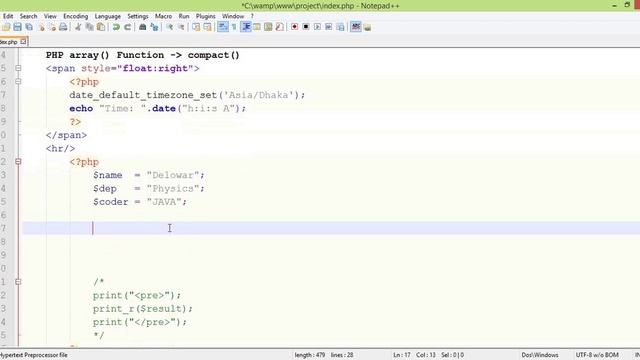Open the ? help menu

[252, 16]
